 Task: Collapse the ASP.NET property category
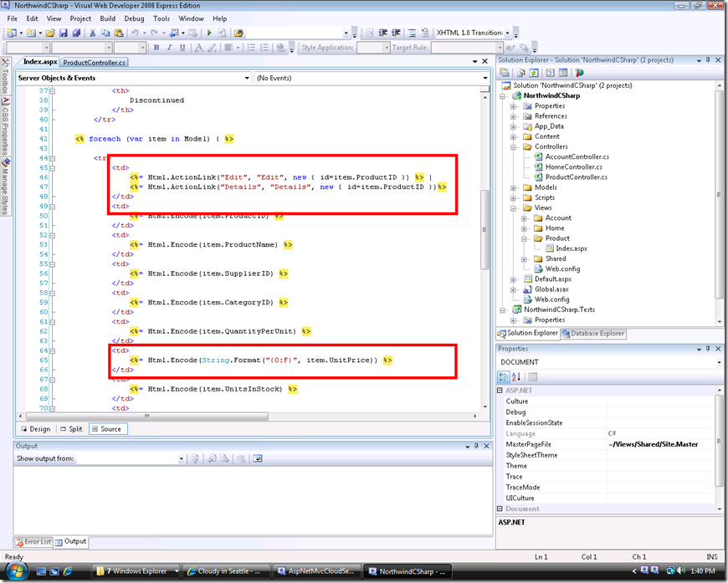[500, 391]
